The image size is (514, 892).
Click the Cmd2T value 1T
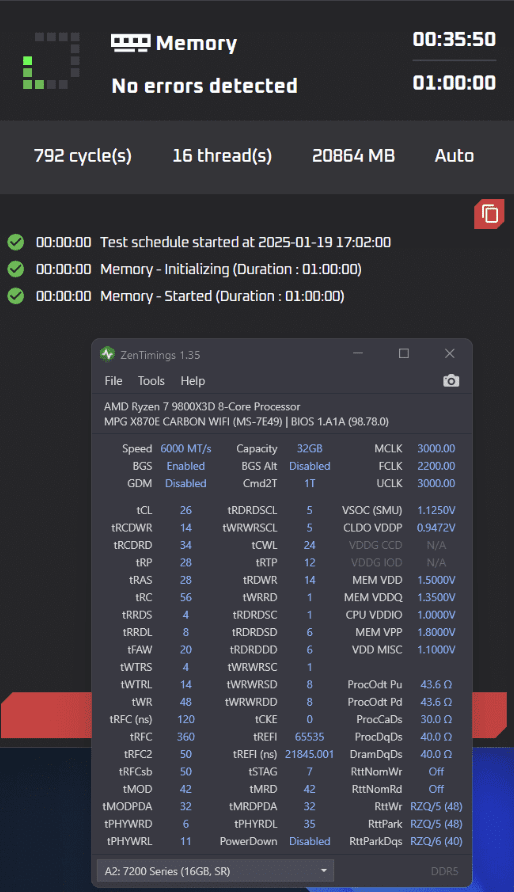(x=309, y=484)
